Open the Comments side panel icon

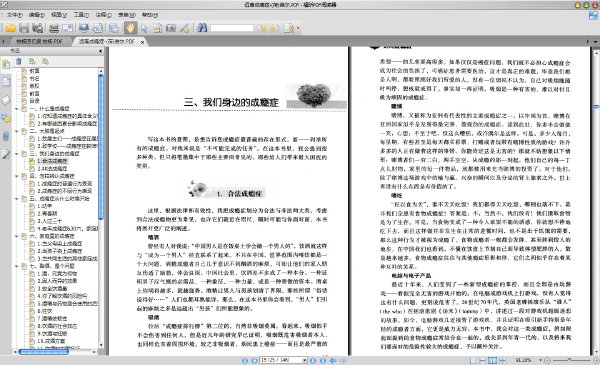click(x=6, y=118)
